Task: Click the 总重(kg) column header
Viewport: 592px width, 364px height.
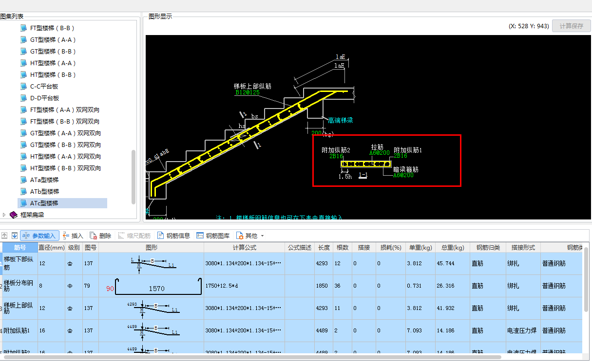Action: [452, 247]
